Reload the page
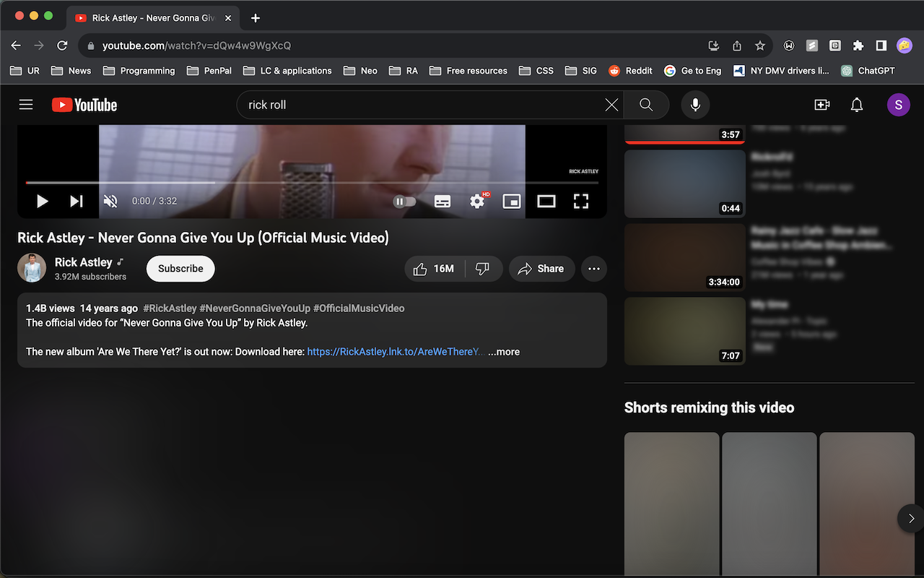The image size is (924, 578). [x=62, y=46]
